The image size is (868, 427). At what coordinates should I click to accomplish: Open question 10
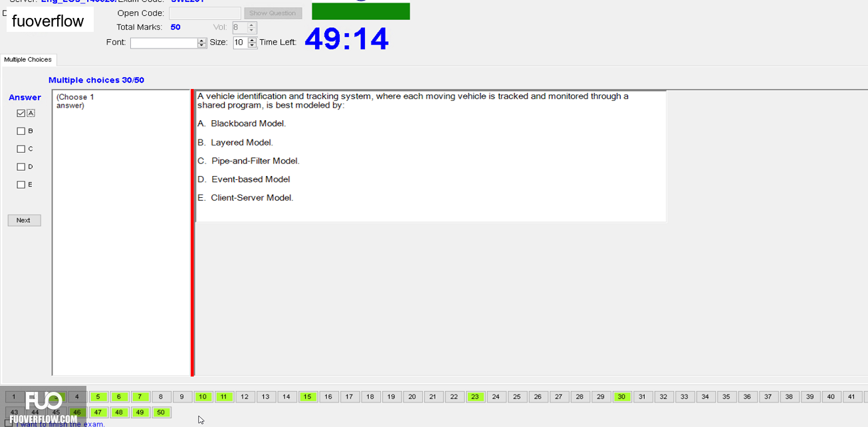click(x=203, y=397)
